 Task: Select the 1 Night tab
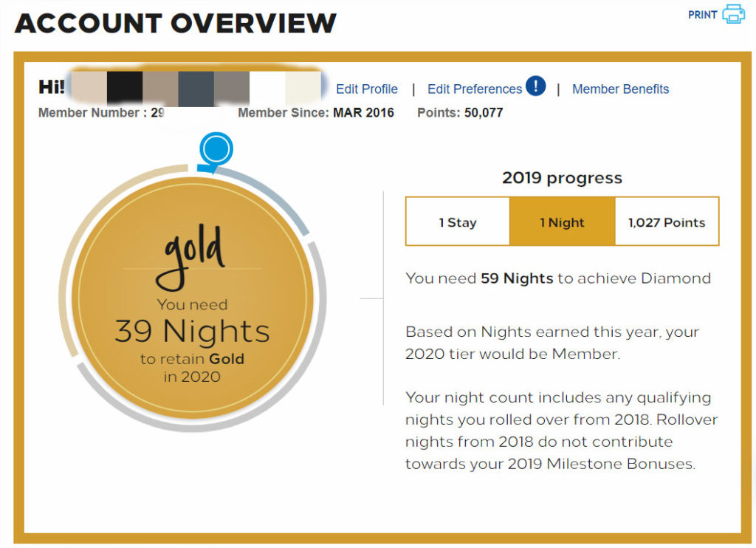coord(562,222)
